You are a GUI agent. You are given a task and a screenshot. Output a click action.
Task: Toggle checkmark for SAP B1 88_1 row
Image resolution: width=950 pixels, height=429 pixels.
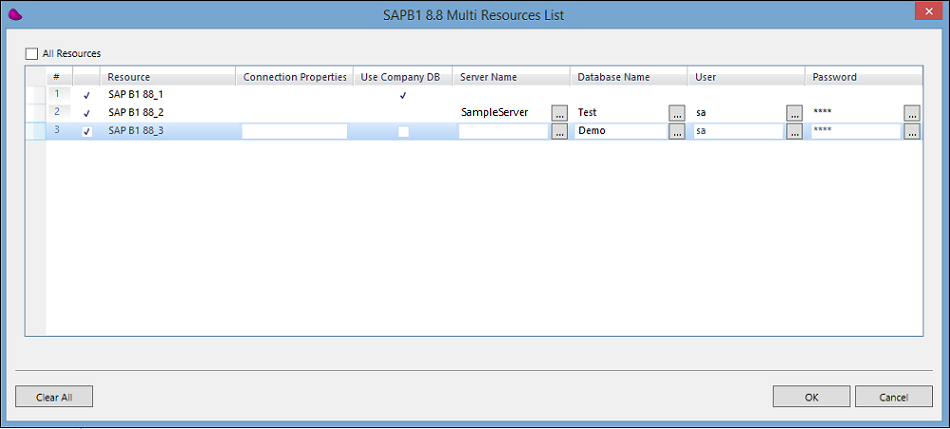click(87, 95)
